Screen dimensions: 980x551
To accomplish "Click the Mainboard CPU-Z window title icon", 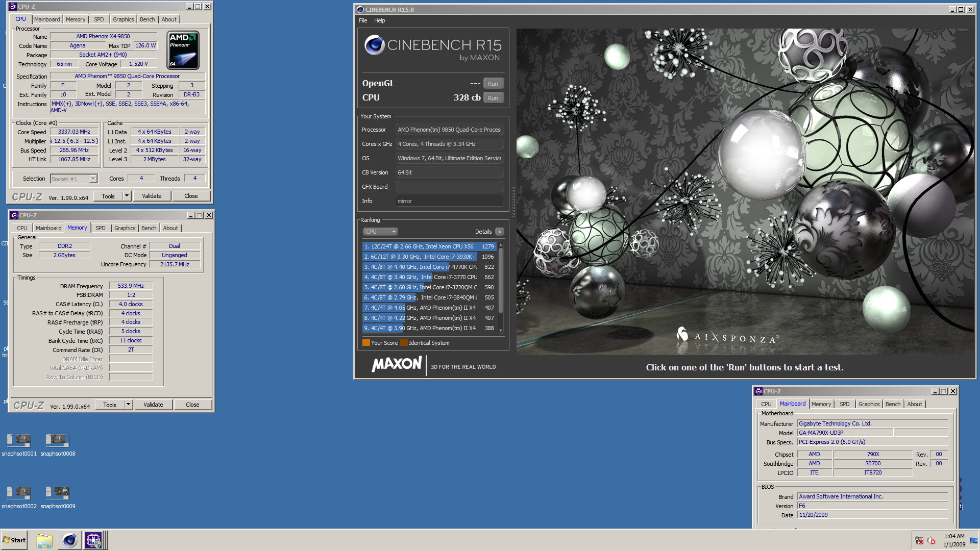I will coord(758,391).
